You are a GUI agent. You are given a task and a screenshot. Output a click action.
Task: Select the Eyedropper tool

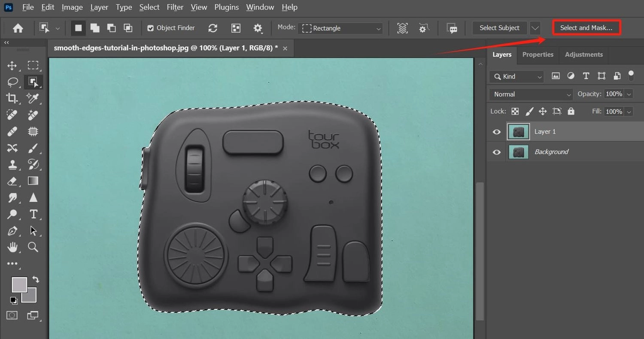tap(33, 98)
